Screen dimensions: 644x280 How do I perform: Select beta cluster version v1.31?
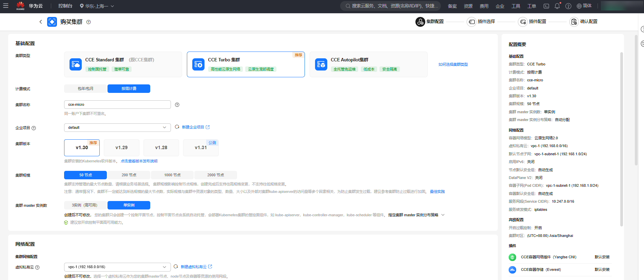[201, 148]
